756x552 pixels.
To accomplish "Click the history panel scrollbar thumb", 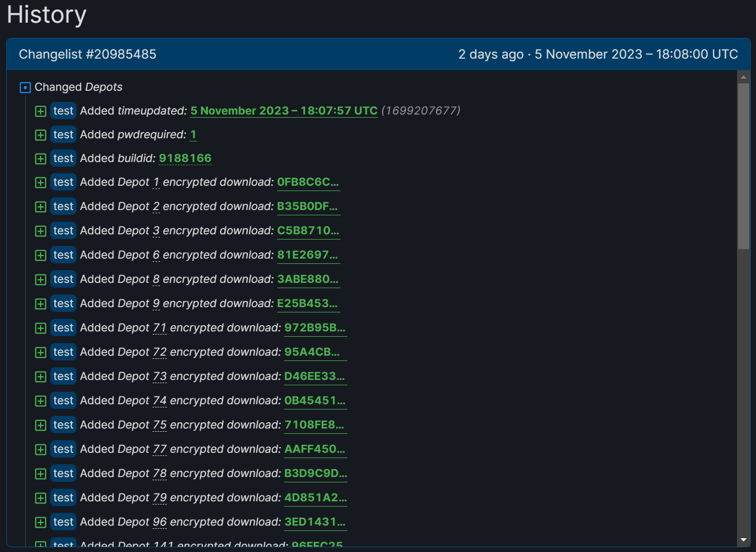I will click(x=743, y=166).
